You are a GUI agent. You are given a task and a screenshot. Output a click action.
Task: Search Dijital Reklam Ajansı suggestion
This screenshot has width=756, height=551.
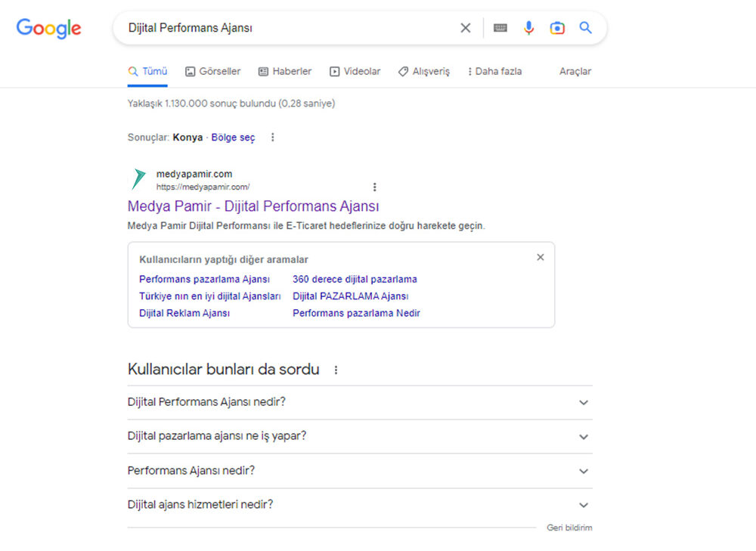(x=184, y=313)
